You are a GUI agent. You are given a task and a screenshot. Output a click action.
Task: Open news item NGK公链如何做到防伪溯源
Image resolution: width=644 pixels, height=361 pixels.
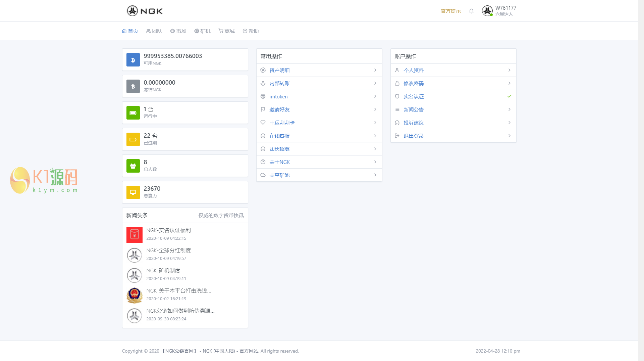pyautogui.click(x=180, y=311)
